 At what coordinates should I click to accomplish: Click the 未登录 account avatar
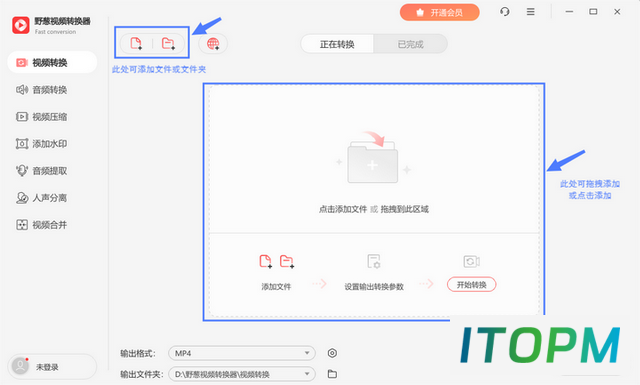(x=20, y=366)
